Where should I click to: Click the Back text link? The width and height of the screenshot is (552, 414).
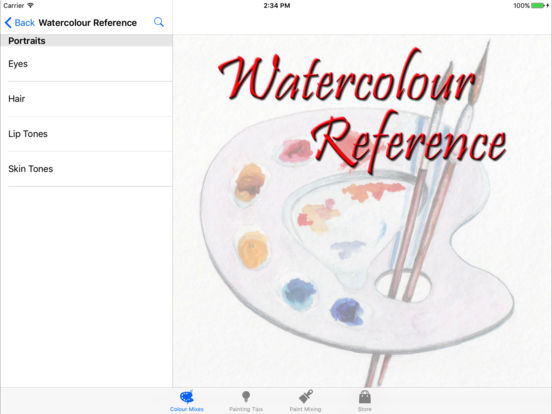click(x=25, y=23)
